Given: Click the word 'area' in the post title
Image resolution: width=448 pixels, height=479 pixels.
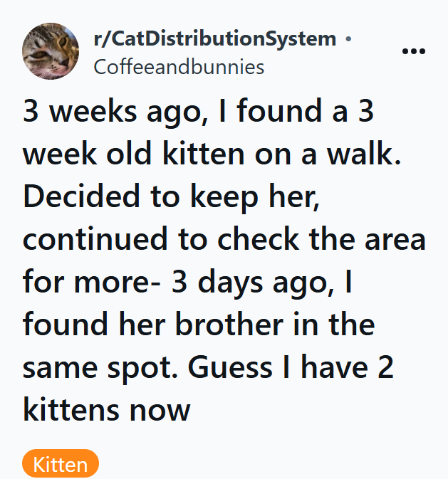Looking at the screenshot, I should pos(394,240).
